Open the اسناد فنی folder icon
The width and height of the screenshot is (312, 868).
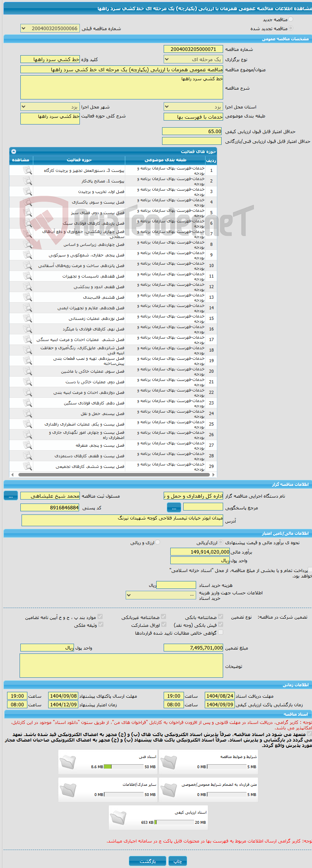tap(68, 762)
